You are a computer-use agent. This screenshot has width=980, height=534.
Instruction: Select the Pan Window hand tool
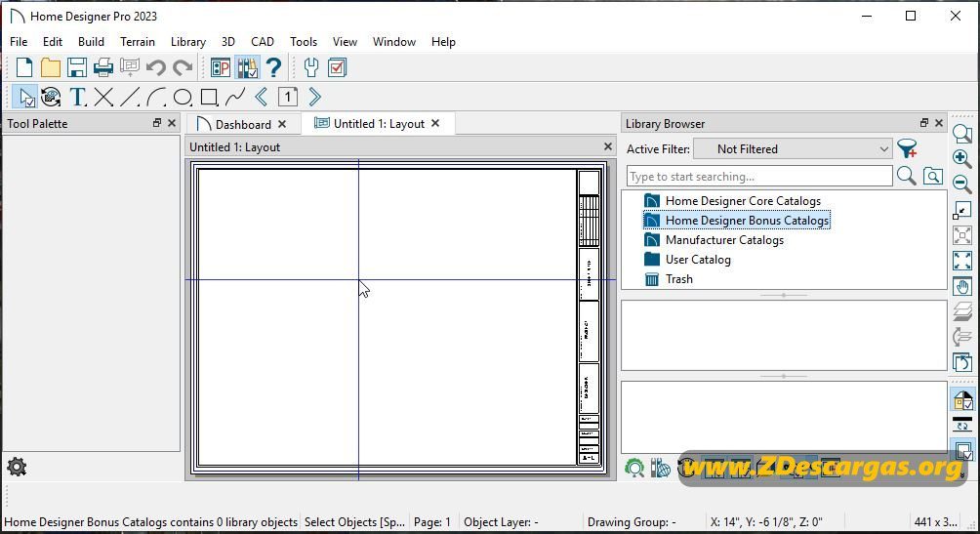[961, 286]
